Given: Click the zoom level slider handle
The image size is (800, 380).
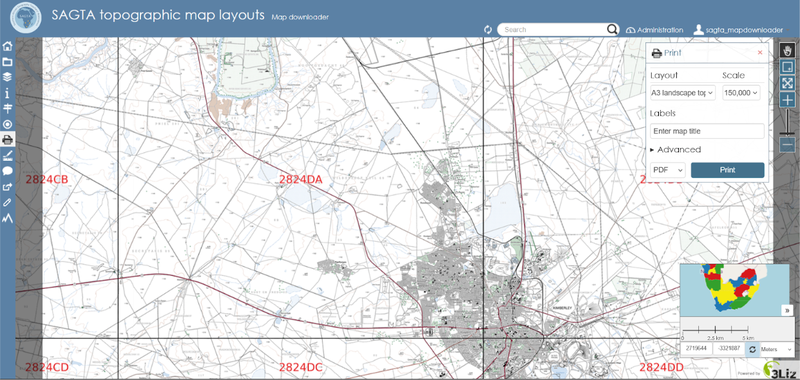Looking at the screenshot, I should pos(787,133).
